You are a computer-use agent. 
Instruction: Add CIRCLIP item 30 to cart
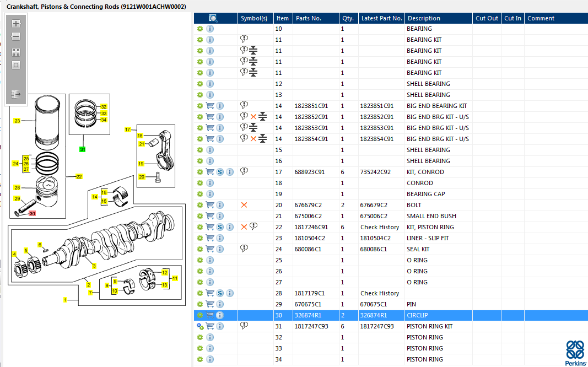210,315
